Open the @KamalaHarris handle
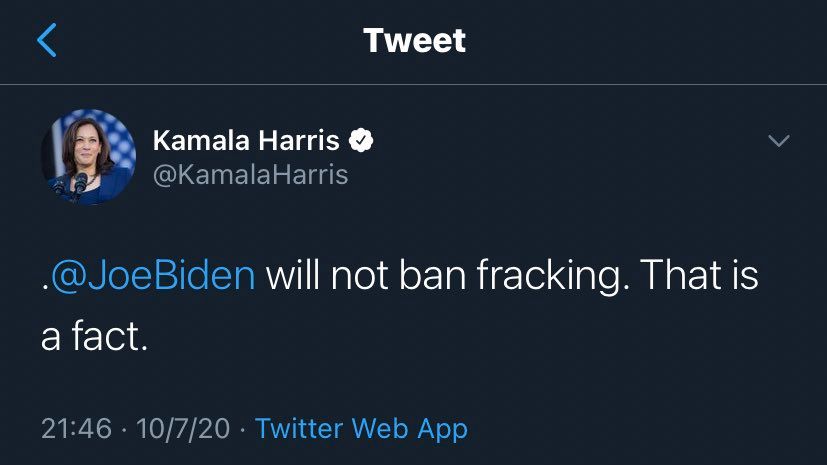The width and height of the screenshot is (827, 465). [250, 175]
